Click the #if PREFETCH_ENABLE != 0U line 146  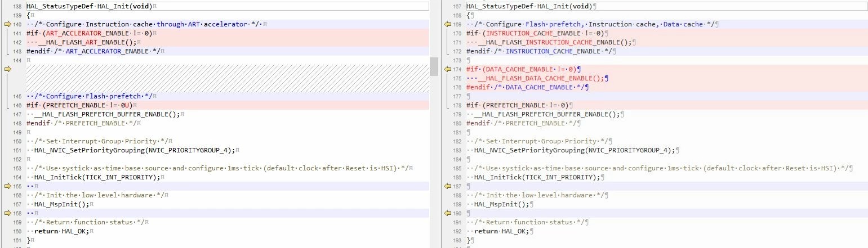point(80,105)
